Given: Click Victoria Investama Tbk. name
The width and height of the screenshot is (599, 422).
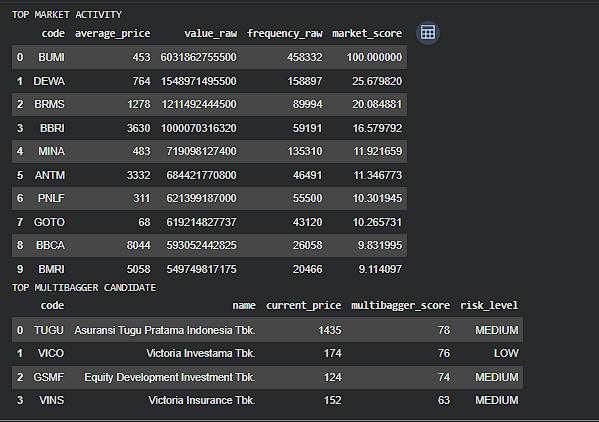Looking at the screenshot, I should click(201, 353).
